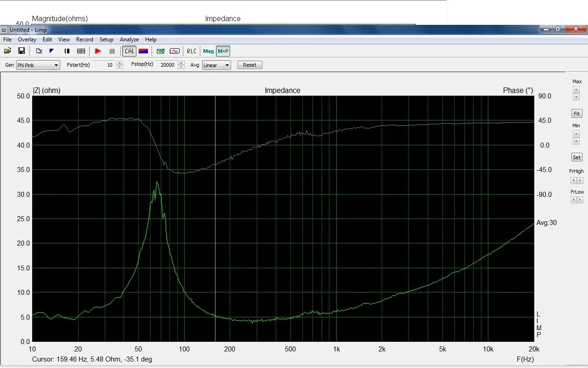Click the red sine wave toolbar icon
The image size is (588, 368).
(x=175, y=51)
